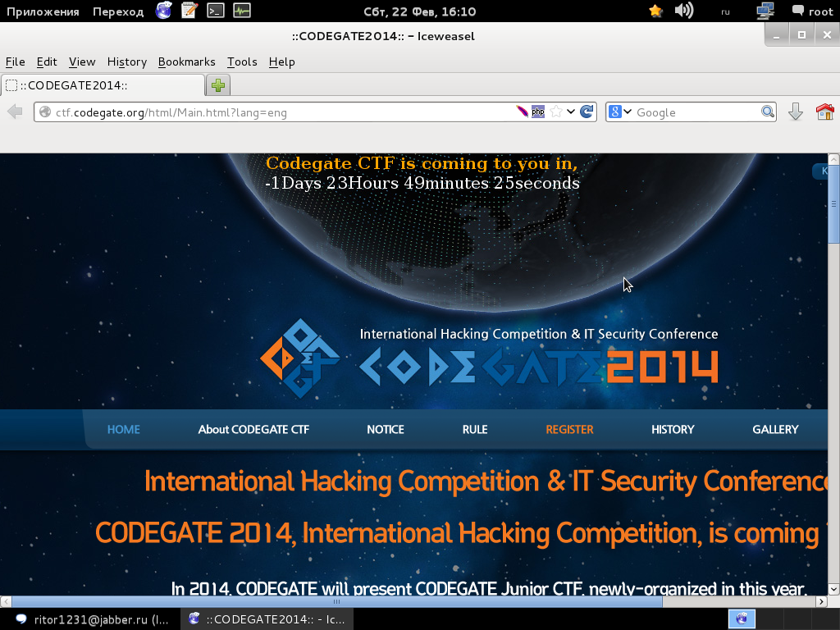Viewport: 840px width, 630px height.
Task: Launch Iceweasel from the top panel globe icon
Action: click(163, 11)
